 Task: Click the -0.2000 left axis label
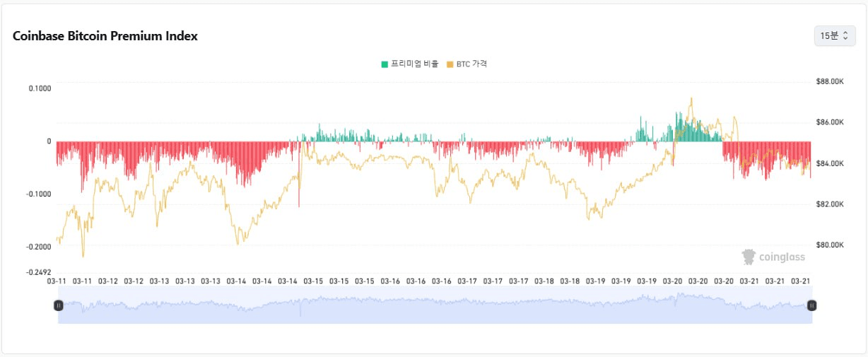[x=38, y=247]
